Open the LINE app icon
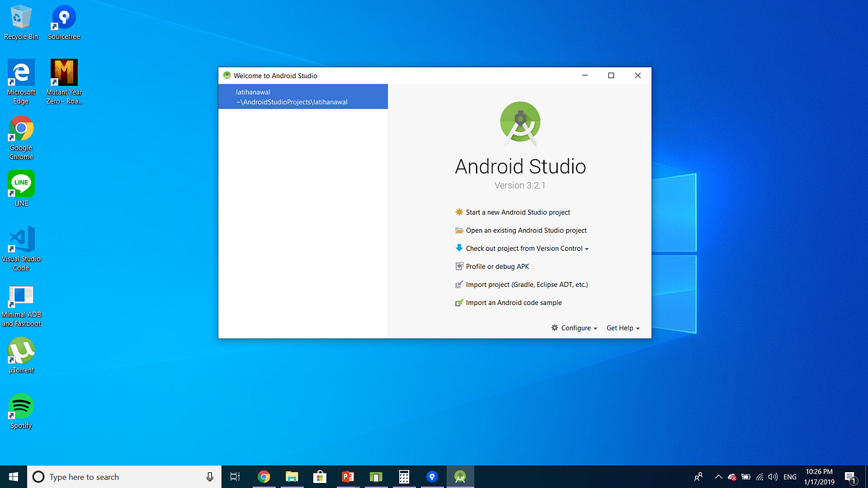The width and height of the screenshot is (868, 488). 20,182
